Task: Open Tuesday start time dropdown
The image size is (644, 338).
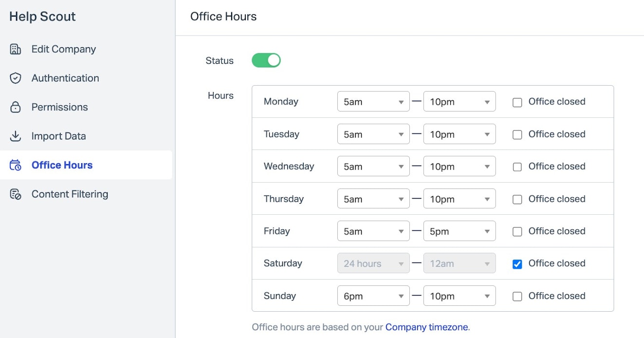Action: tap(373, 134)
